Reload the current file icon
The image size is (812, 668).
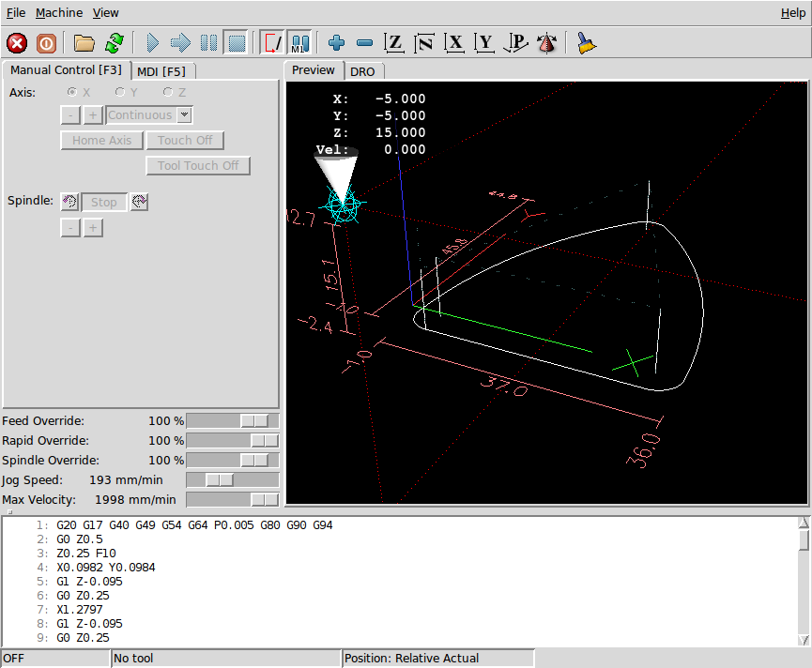(114, 42)
